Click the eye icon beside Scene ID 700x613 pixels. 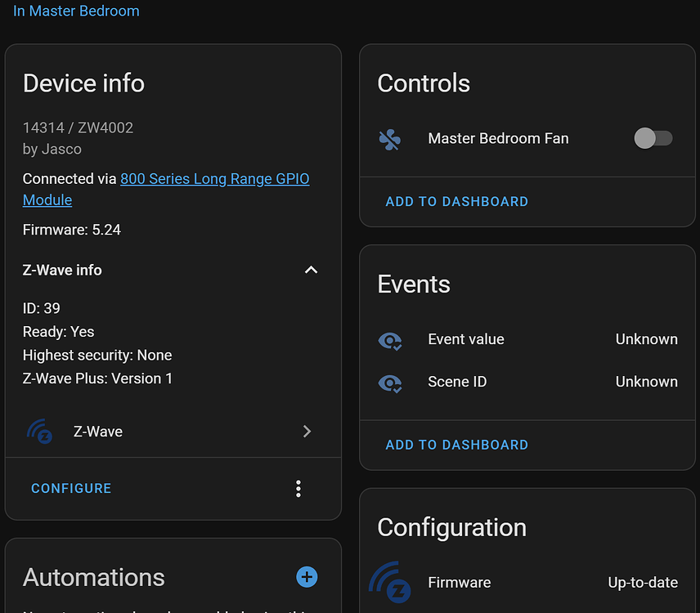[390, 383]
